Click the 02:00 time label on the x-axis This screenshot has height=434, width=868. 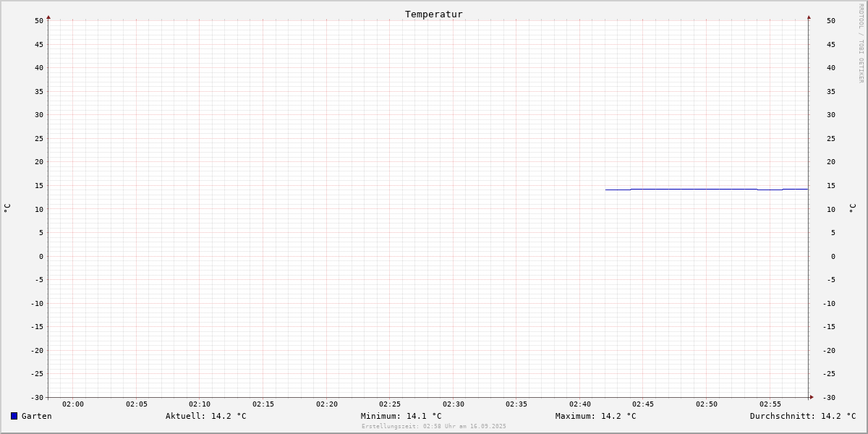[73, 404]
